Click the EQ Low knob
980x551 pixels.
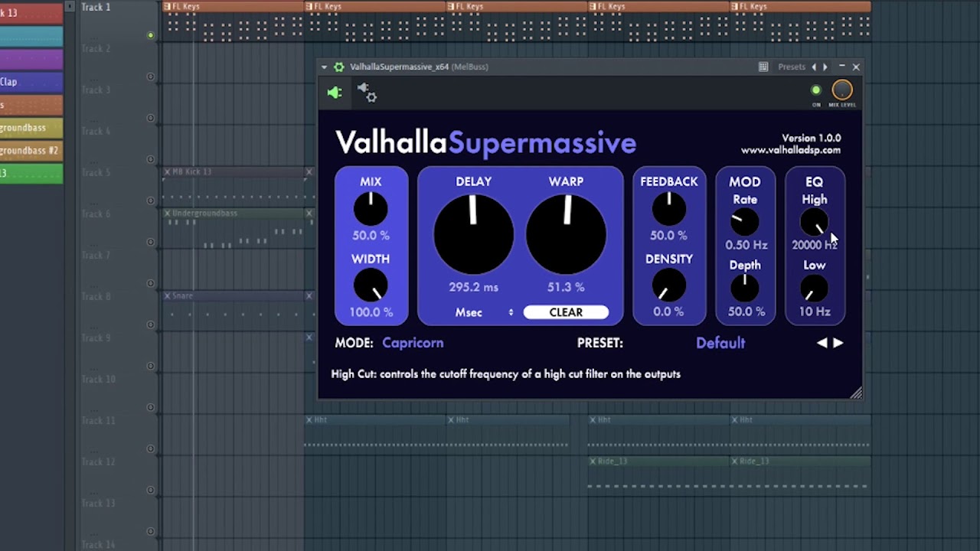click(814, 288)
